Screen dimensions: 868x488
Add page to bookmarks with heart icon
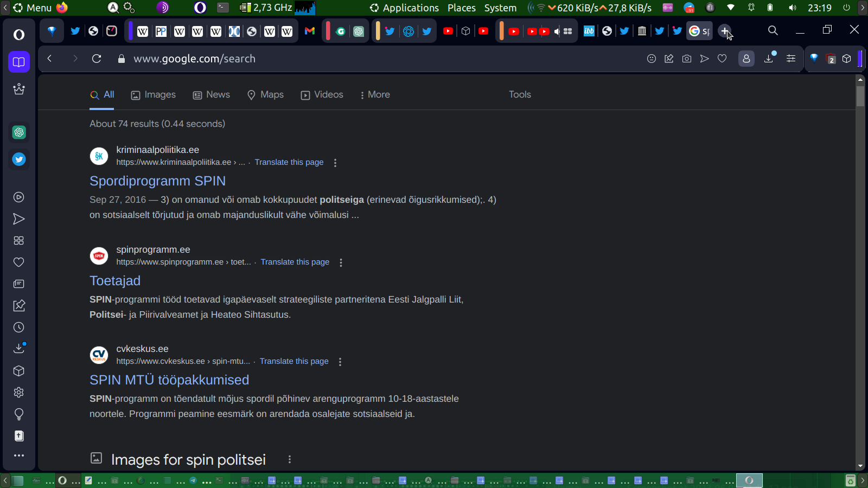point(722,59)
